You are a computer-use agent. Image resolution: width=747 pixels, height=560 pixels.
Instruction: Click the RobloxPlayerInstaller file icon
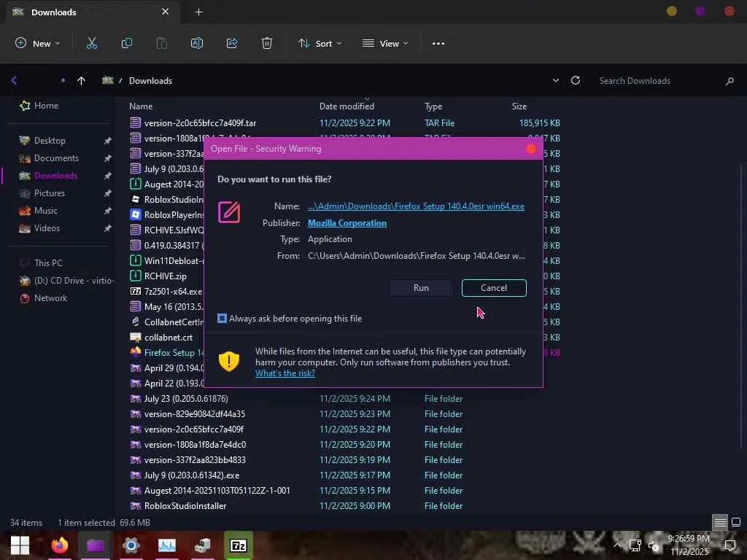click(x=136, y=215)
